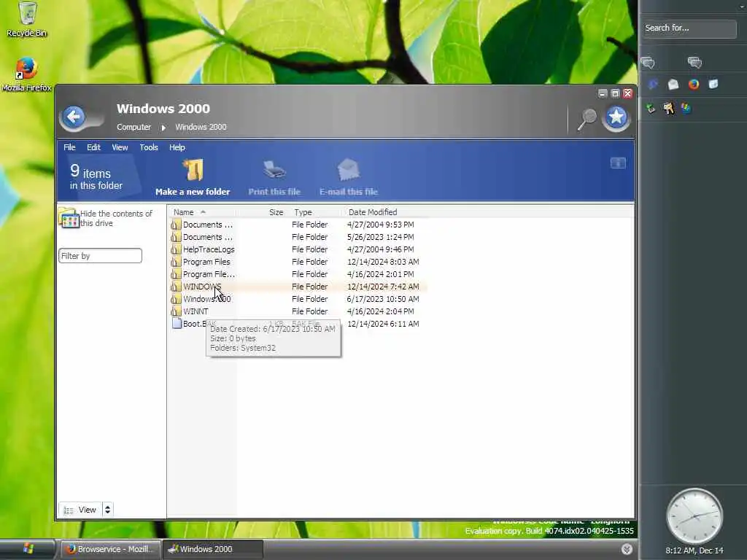Click the first chat bubble sidebar icon
Screen dimensions: 747x560
(648, 63)
